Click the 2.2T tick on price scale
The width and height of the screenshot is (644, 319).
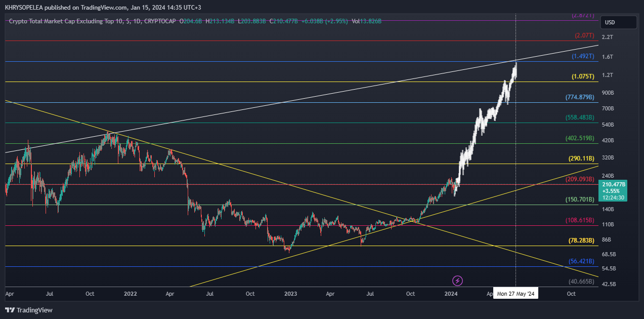(607, 37)
